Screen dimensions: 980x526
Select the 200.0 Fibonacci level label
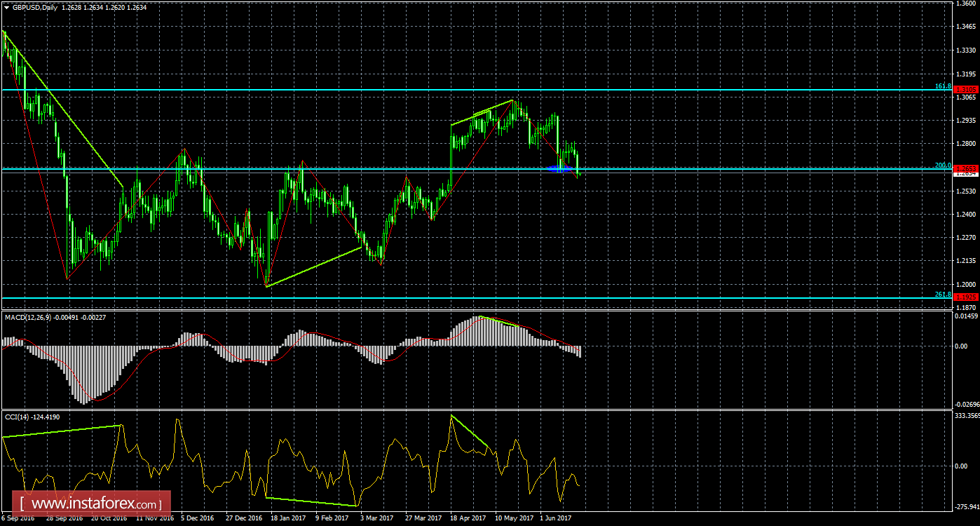point(943,166)
